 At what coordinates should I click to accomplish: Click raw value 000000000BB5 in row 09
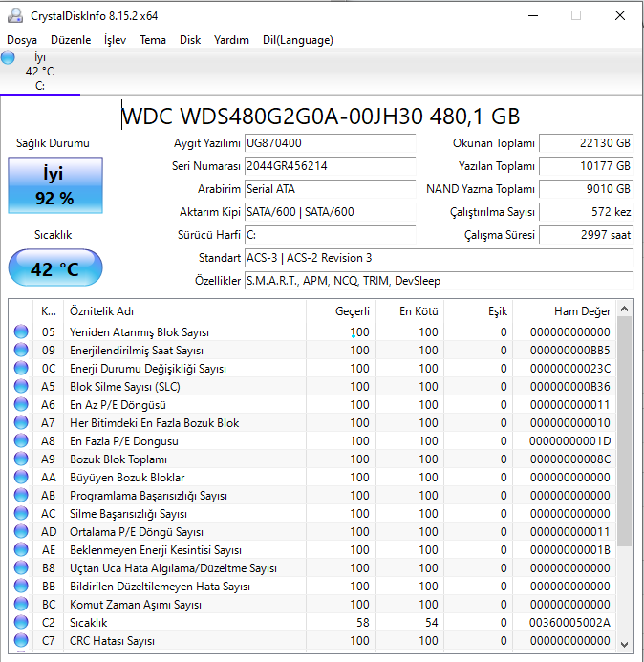(x=570, y=350)
